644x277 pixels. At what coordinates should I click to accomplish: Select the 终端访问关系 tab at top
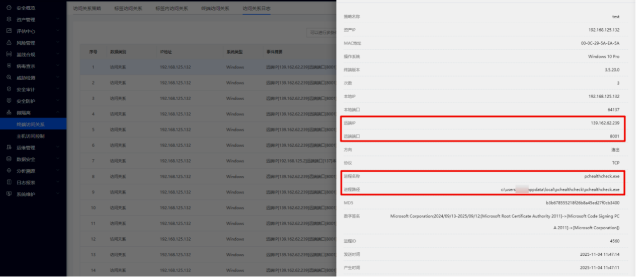(215, 9)
